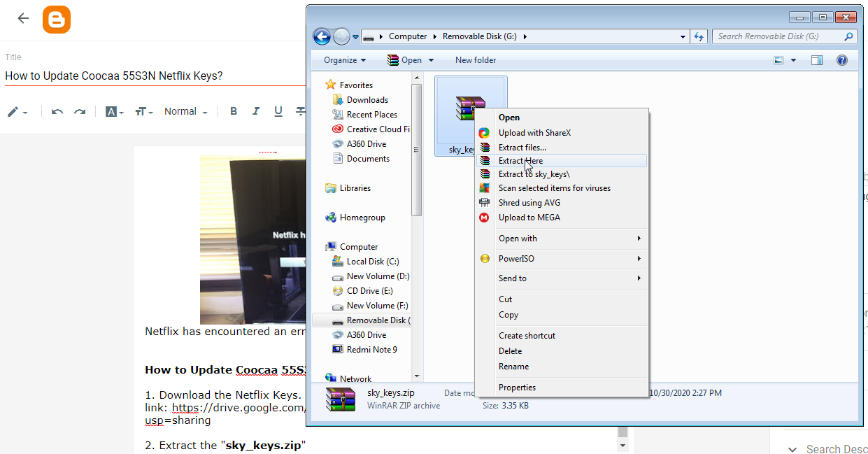The width and height of the screenshot is (868, 454).
Task: Click the change view icon
Action: point(779,60)
